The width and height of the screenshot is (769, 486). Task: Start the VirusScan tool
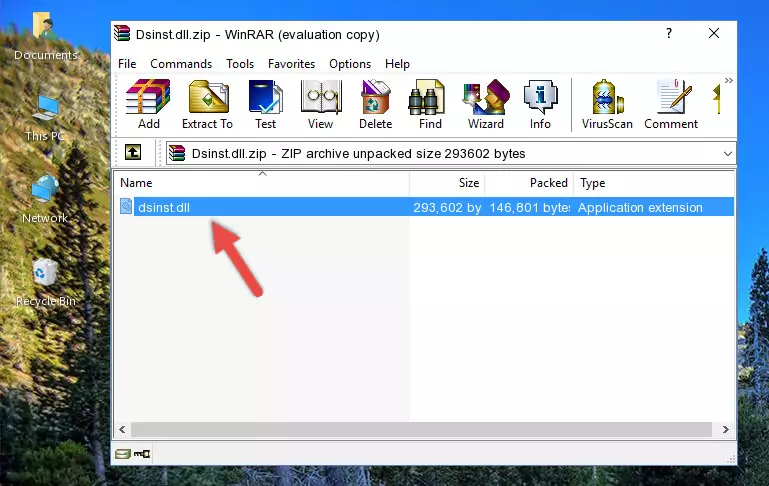607,104
